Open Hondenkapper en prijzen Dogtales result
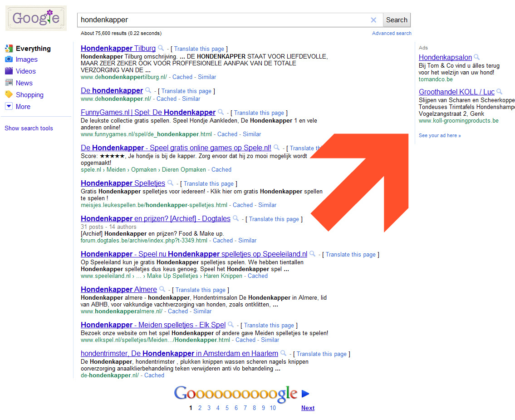The width and height of the screenshot is (515, 420). pos(156,218)
